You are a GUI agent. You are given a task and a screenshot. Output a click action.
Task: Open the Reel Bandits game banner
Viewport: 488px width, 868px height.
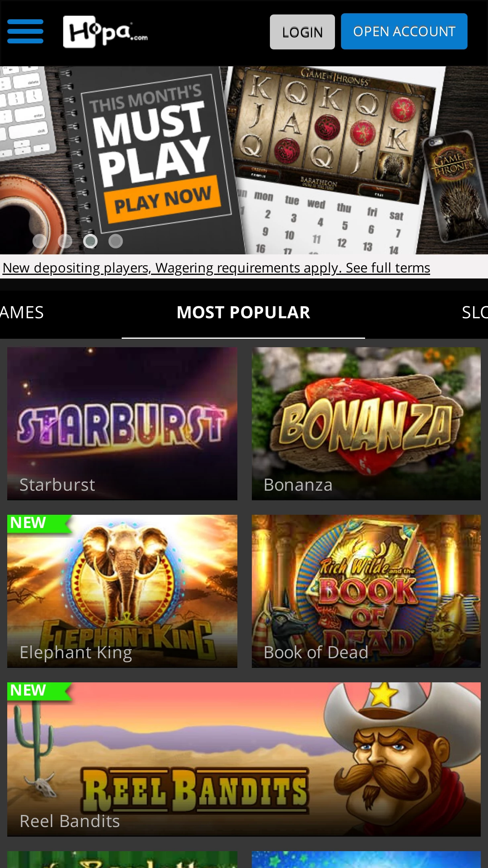click(244, 759)
